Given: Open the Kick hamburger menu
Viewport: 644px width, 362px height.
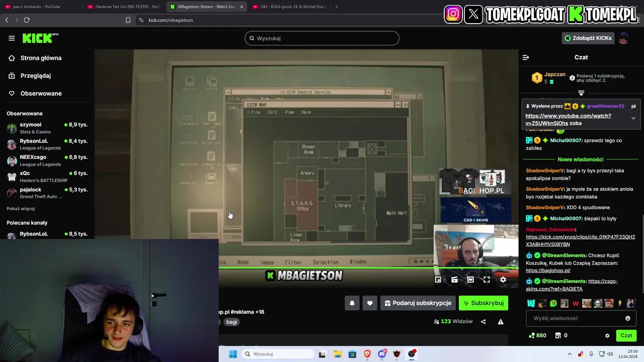Looking at the screenshot, I should [x=12, y=38].
